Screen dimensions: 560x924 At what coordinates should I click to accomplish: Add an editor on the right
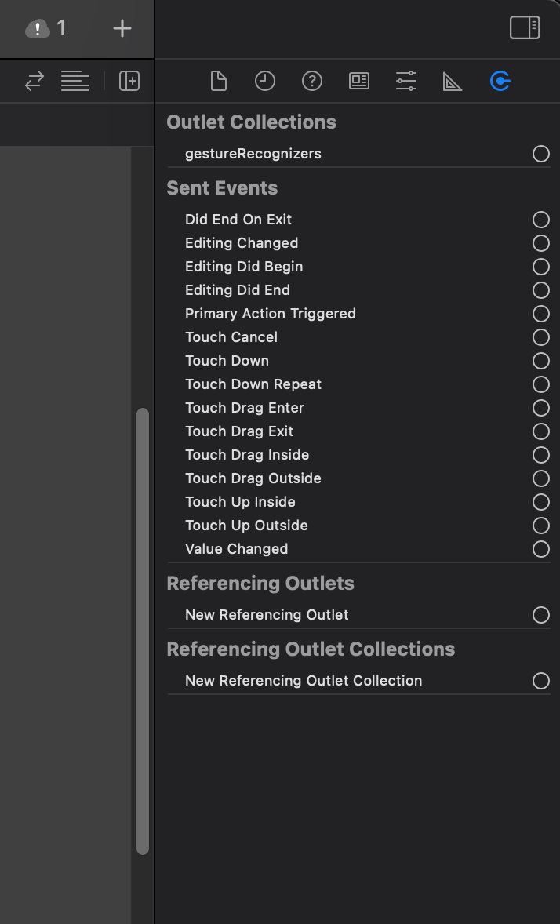(129, 81)
